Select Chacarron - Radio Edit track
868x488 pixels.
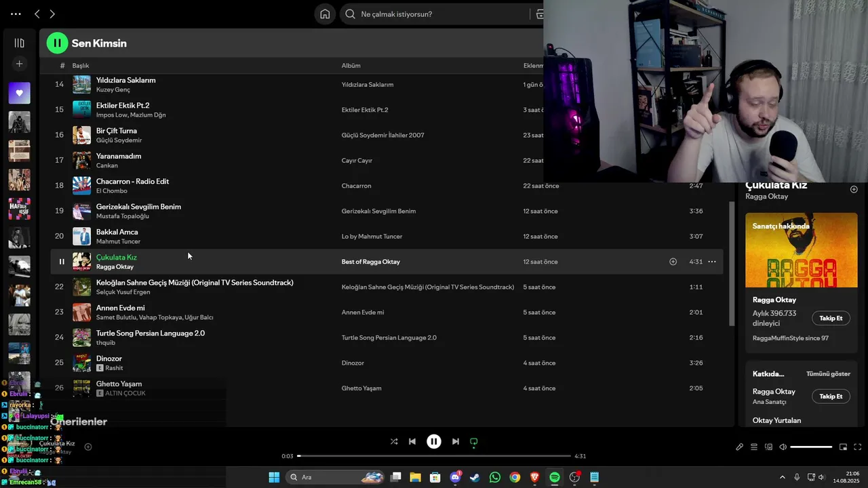tap(132, 181)
